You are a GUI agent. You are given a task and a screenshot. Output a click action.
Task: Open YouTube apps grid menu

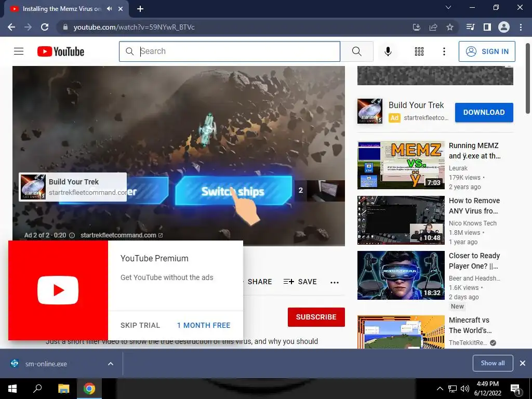(419, 51)
